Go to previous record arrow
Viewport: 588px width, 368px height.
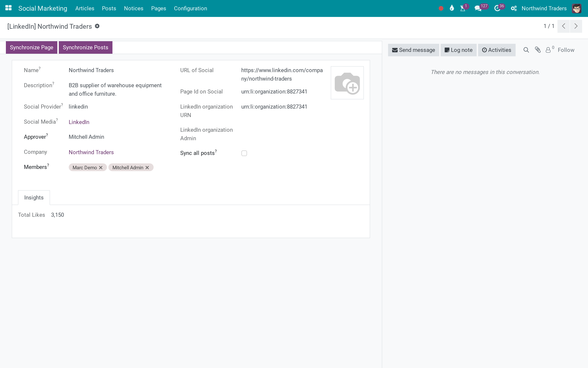coord(563,26)
